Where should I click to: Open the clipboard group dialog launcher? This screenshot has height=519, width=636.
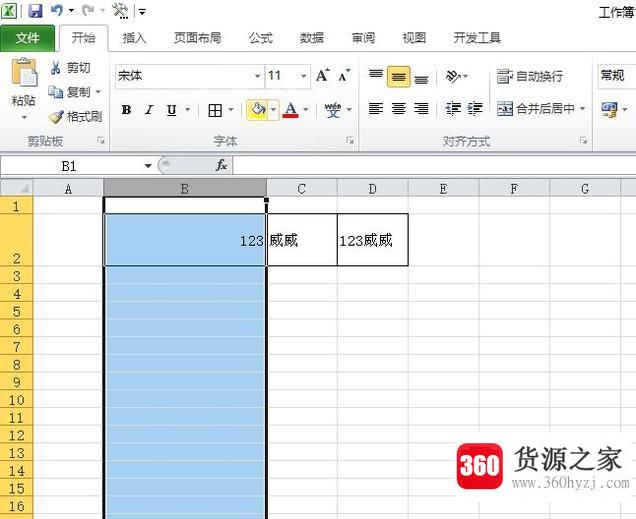click(101, 141)
